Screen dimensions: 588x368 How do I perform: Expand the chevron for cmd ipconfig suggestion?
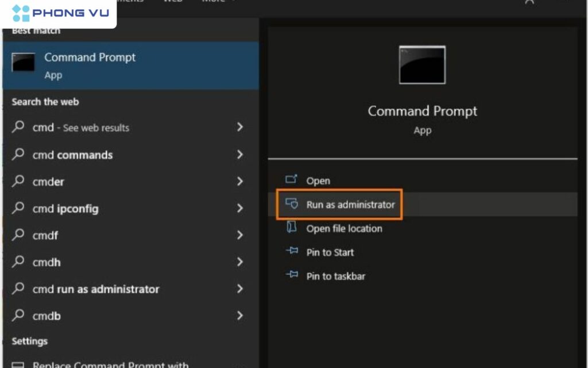240,208
